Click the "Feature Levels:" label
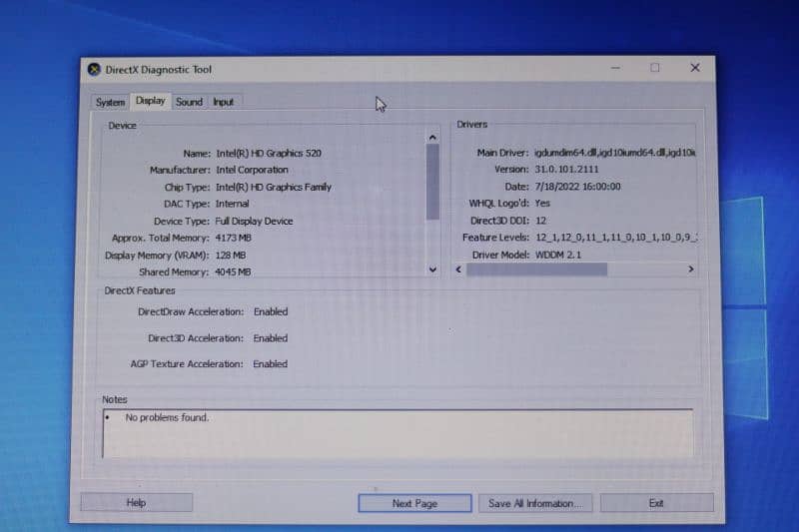 click(x=495, y=238)
